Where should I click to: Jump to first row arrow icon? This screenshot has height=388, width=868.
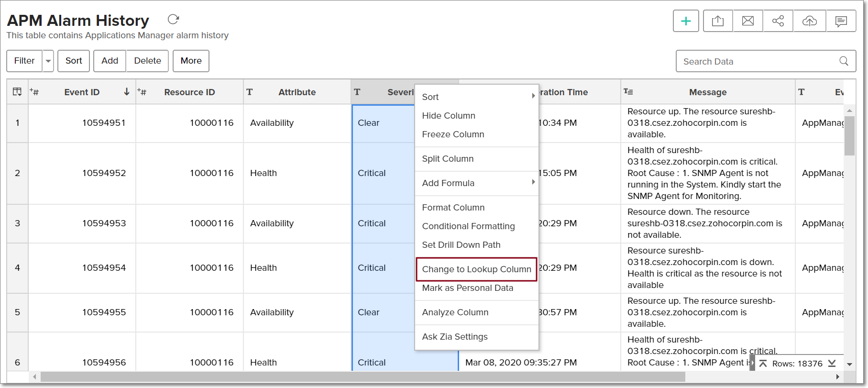coord(763,364)
